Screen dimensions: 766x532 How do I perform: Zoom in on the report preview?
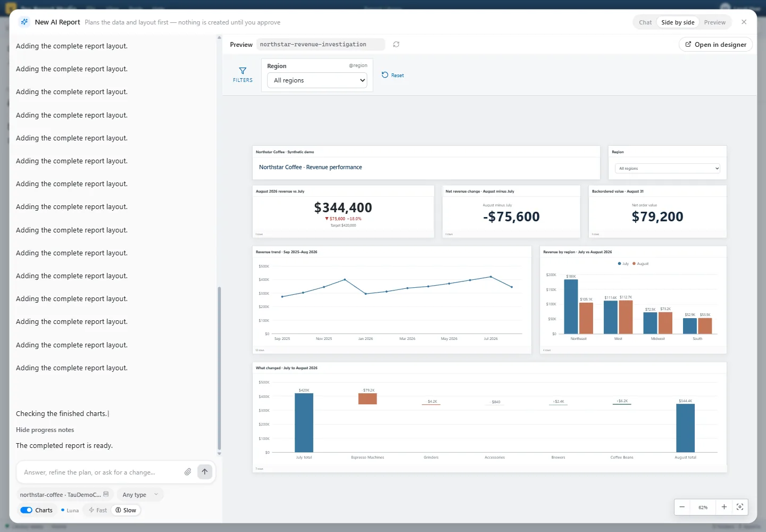724,507
